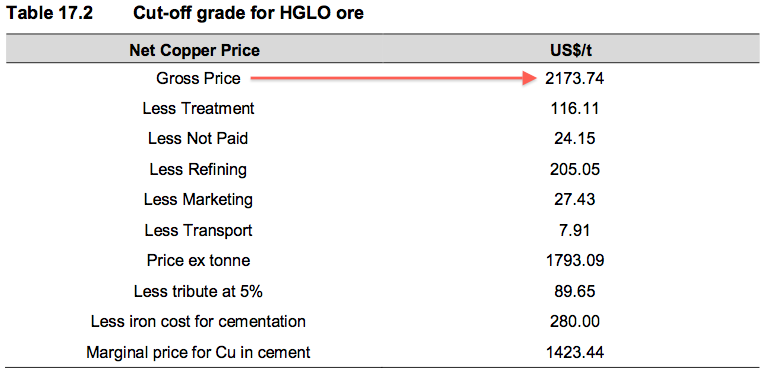
Task: Click the red arrow annotation head
Action: coord(528,77)
